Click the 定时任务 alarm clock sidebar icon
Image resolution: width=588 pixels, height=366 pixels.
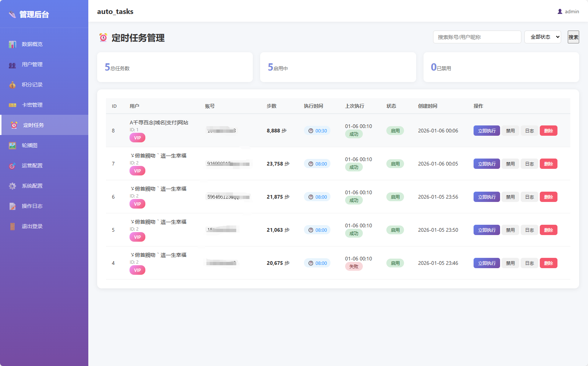pyautogui.click(x=14, y=125)
